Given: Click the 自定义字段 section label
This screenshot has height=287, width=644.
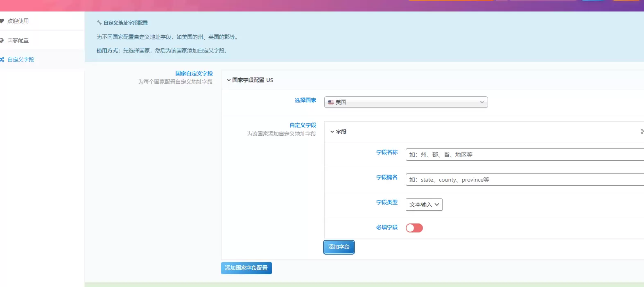Looking at the screenshot, I should [303, 125].
